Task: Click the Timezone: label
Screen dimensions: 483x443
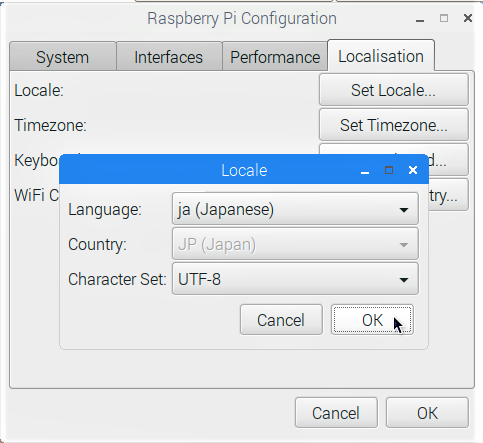Action: pyautogui.click(x=50, y=125)
